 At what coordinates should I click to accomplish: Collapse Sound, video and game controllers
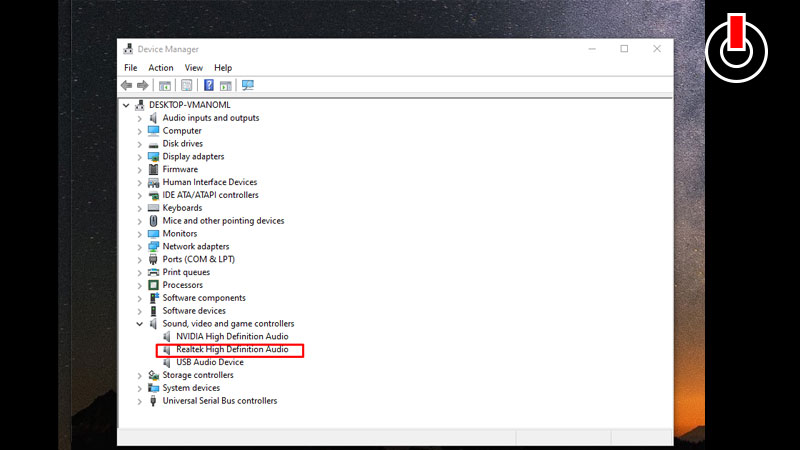pyautogui.click(x=139, y=323)
